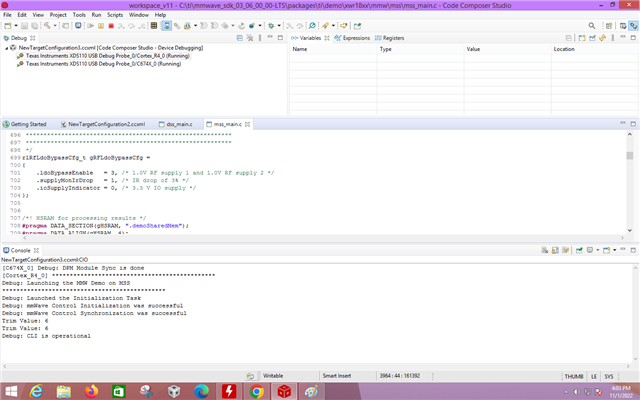Switch to CCS Debug perspective icon
This screenshot has width=640, height=400.
[x=633, y=26]
